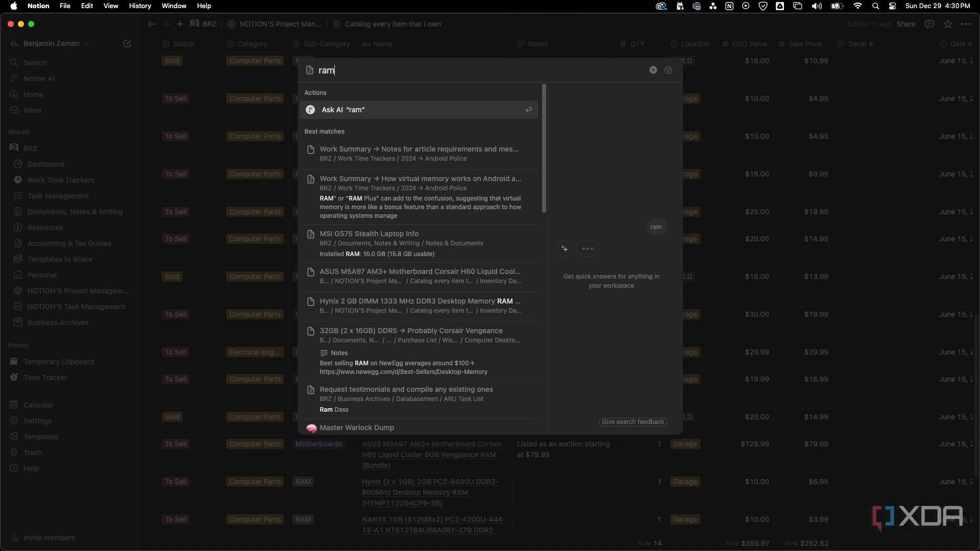
Task: Favorite page with star icon
Action: click(x=948, y=24)
